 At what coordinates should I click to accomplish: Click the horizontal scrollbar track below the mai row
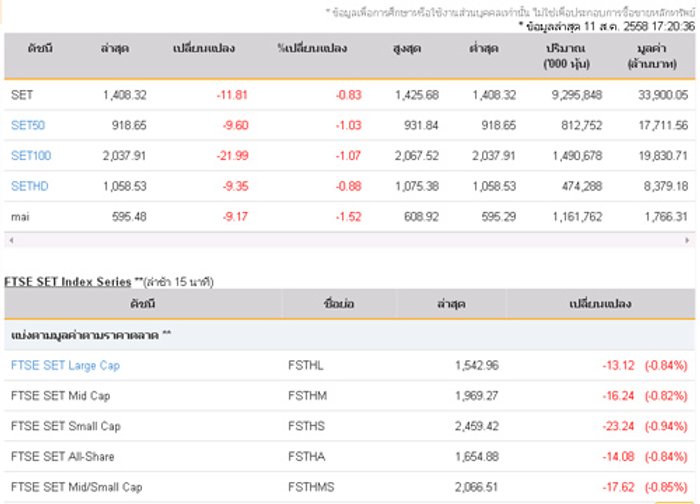pyautogui.click(x=350, y=241)
